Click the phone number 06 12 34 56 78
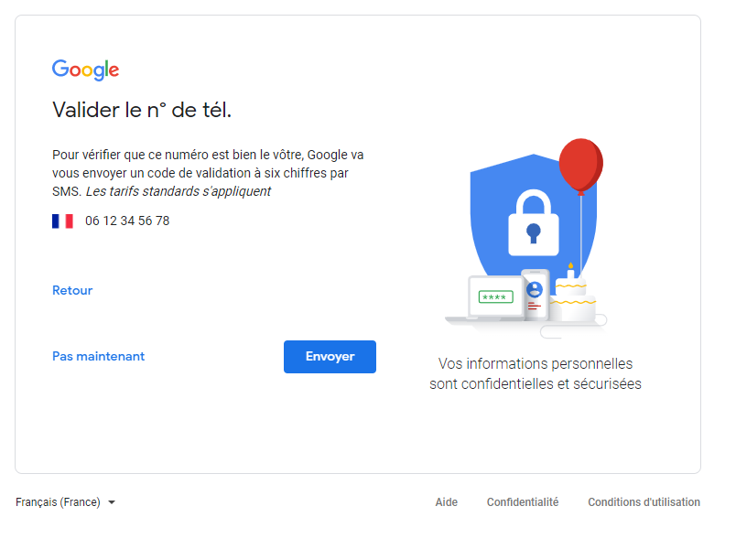The image size is (736, 560). (x=127, y=221)
